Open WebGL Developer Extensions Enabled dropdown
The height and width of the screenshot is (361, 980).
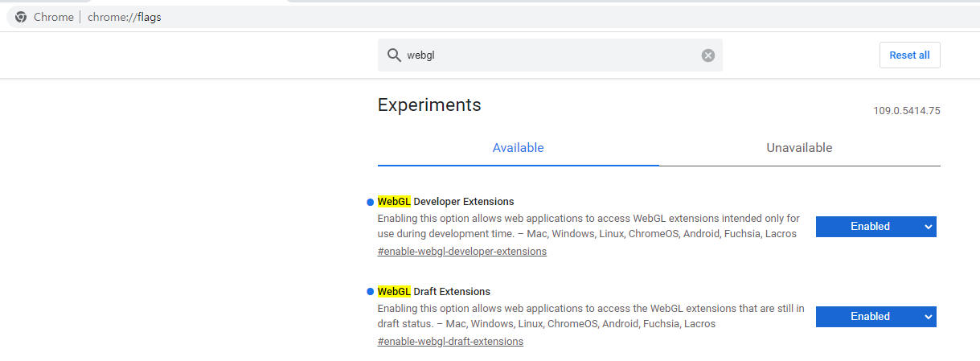click(876, 227)
